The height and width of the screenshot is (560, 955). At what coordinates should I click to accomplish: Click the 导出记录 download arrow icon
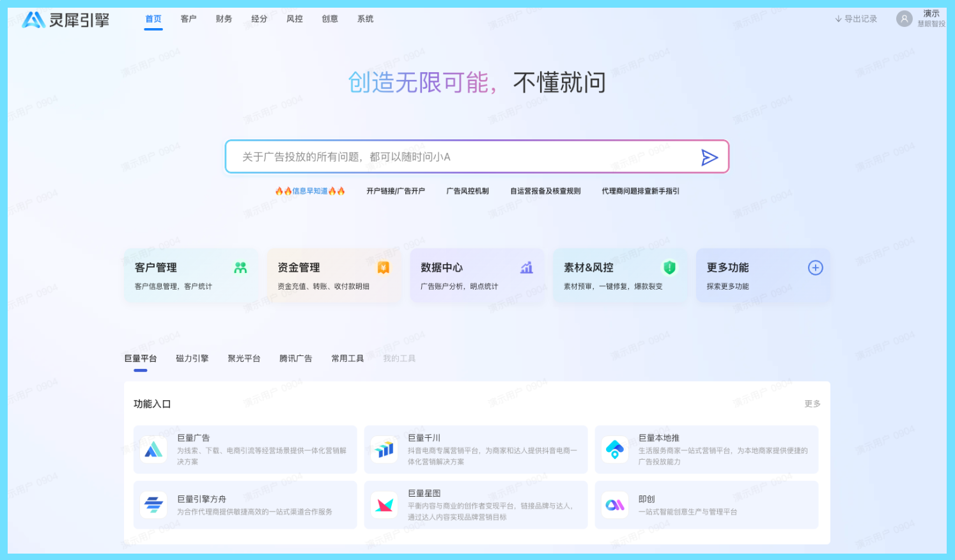tap(839, 19)
